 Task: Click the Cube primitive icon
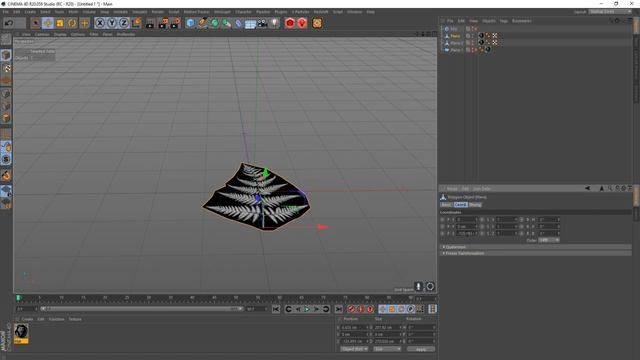190,23
